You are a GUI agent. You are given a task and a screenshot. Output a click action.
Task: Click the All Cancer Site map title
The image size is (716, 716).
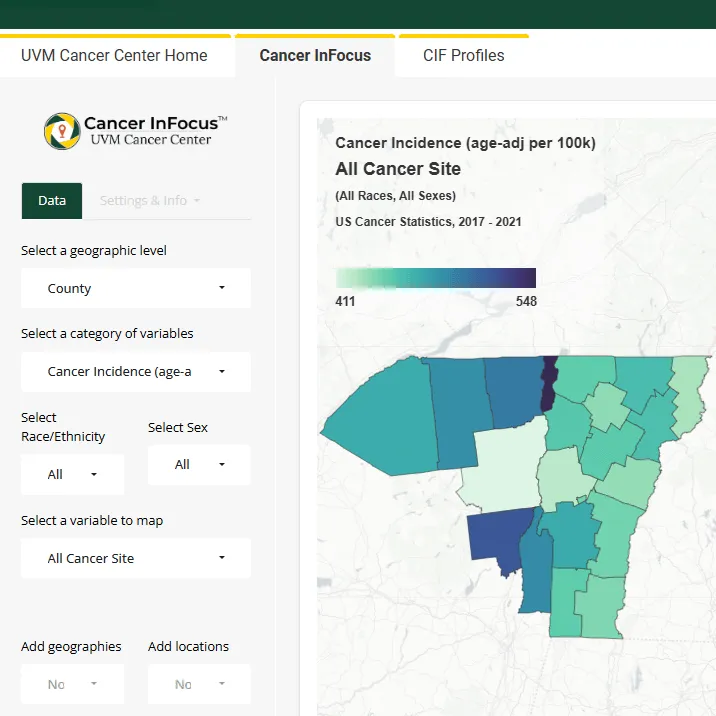coord(398,169)
